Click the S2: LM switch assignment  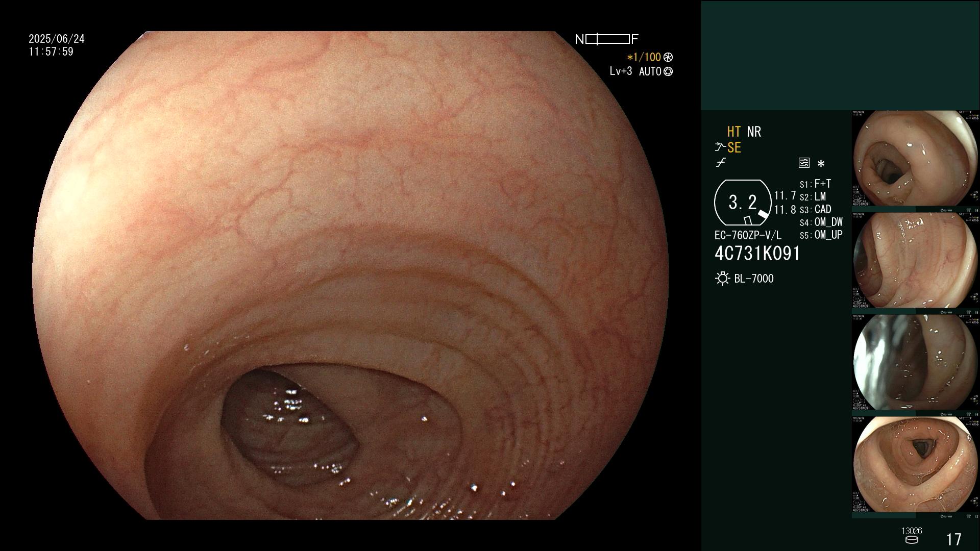coord(813,196)
